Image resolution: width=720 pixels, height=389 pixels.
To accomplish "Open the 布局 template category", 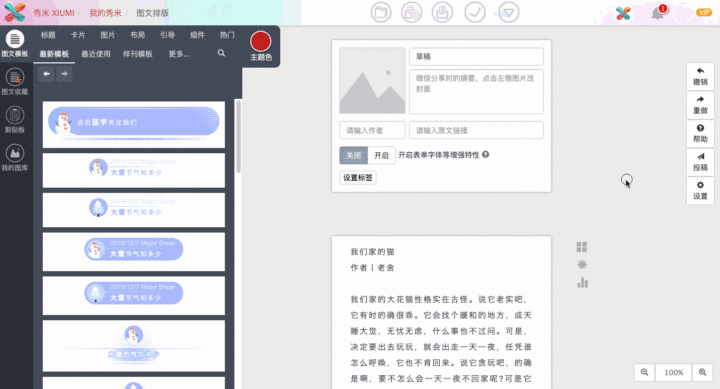I will pyautogui.click(x=137, y=35).
